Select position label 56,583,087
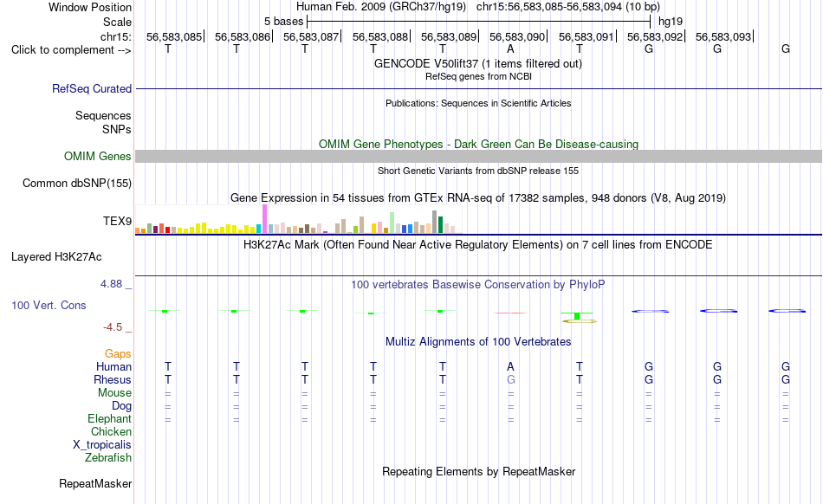 coord(311,36)
